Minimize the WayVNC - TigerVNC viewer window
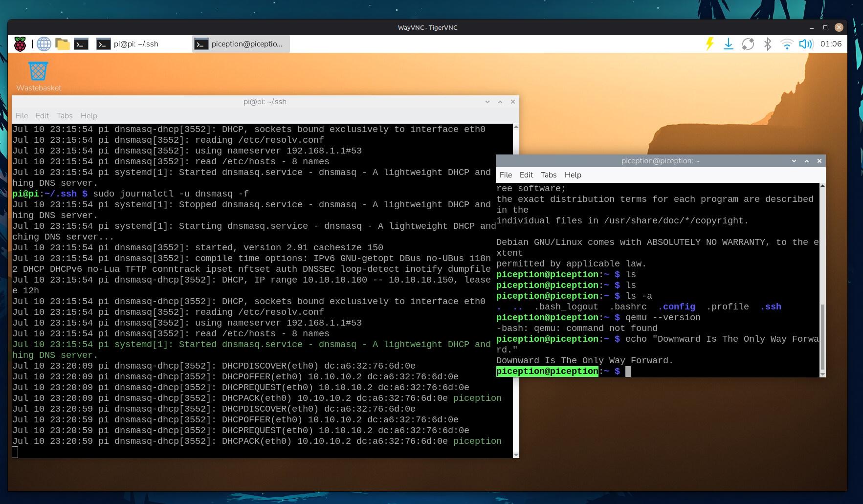The image size is (863, 504). (812, 27)
